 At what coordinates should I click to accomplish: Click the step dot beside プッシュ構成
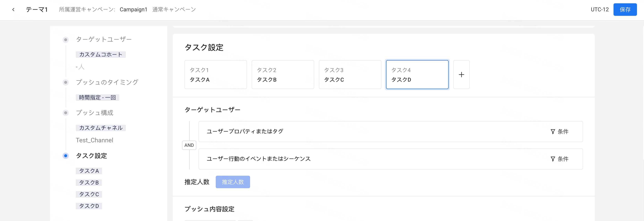click(65, 113)
